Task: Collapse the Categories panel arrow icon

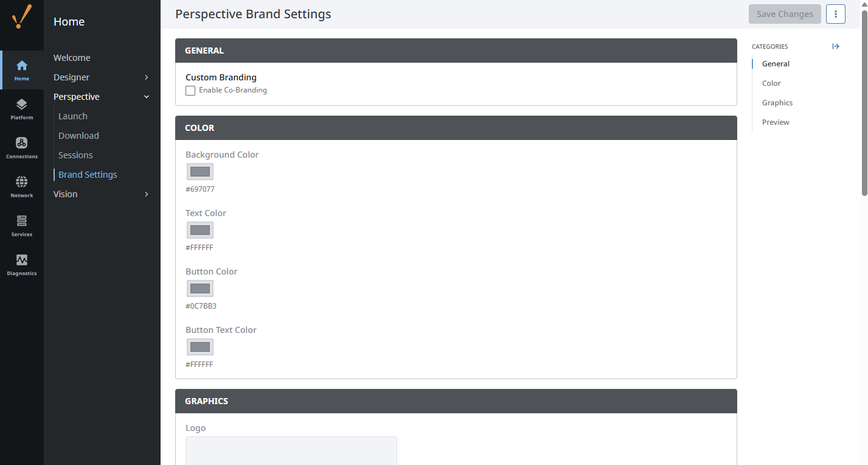Action: pos(836,46)
